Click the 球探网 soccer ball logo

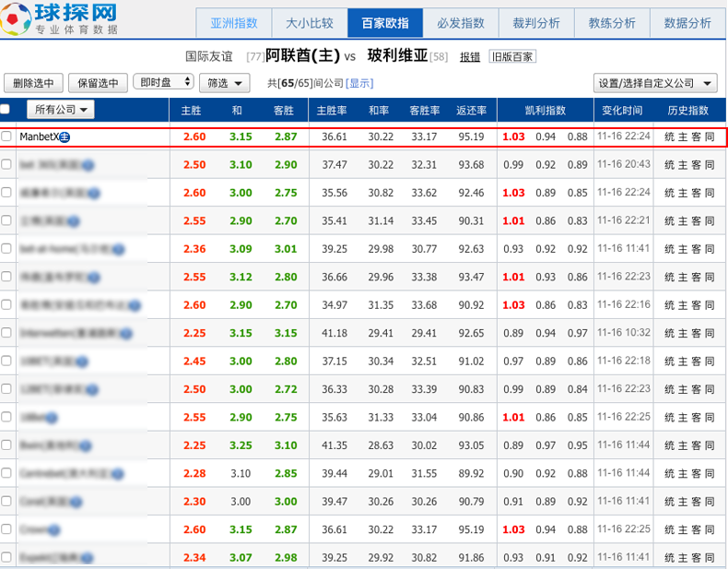click(18, 19)
